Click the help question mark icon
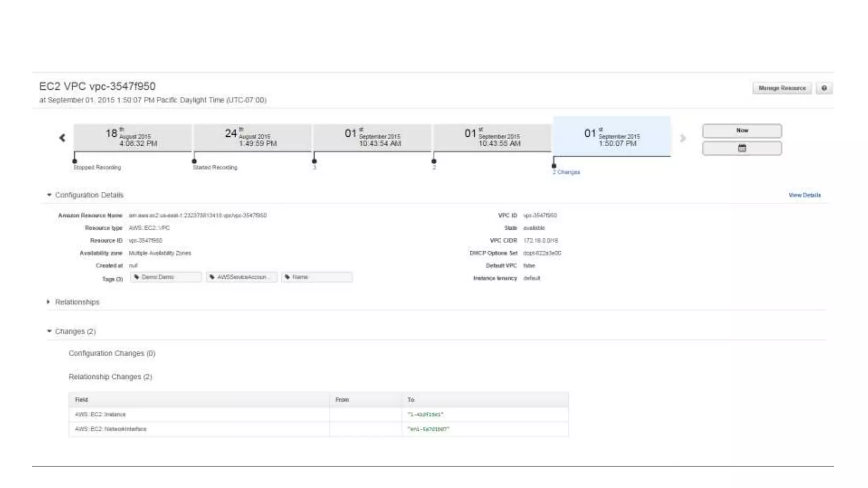Screen dimensions: 868x488 824,88
